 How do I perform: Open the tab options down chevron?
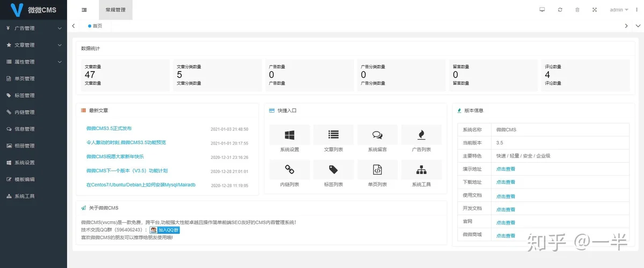coord(639,26)
